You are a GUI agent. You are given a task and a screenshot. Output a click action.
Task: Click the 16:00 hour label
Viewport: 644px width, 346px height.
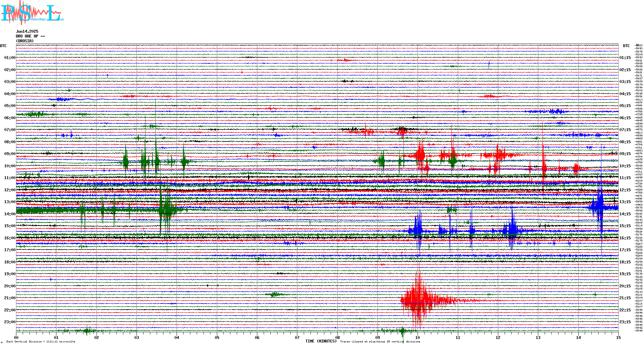pos(10,238)
